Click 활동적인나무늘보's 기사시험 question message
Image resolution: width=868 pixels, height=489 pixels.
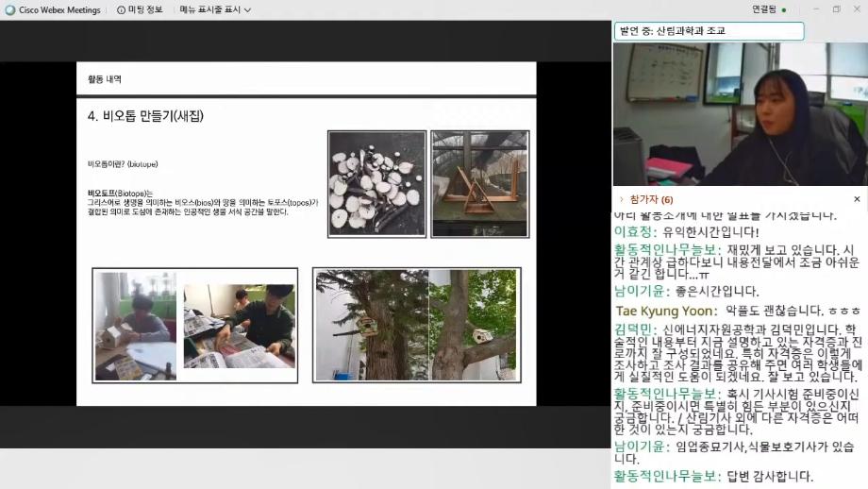point(737,412)
